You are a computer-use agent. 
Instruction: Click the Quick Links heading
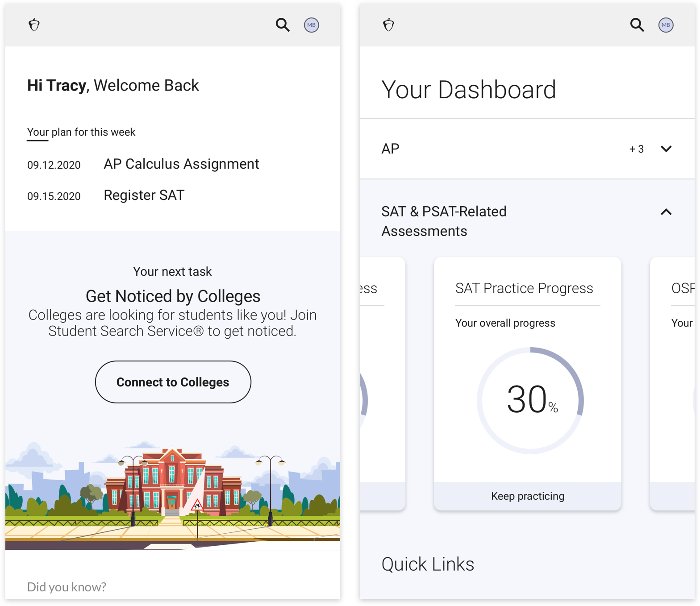[x=428, y=564]
